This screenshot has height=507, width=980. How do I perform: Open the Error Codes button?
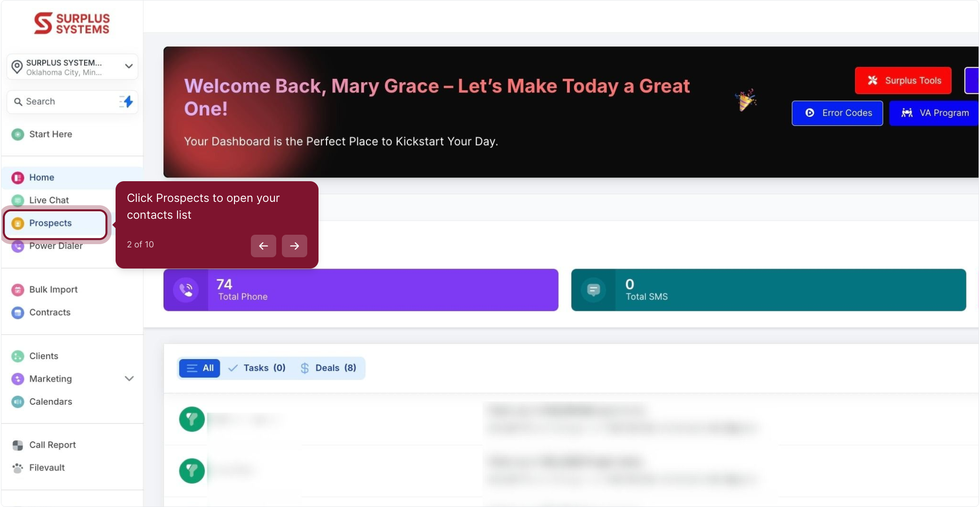(837, 113)
